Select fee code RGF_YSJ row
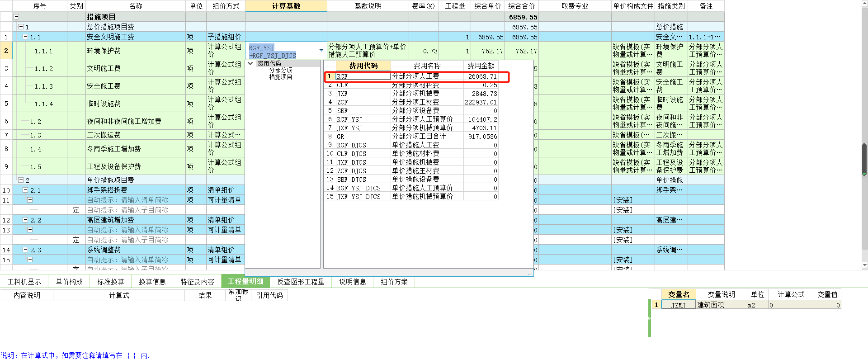The image size is (868, 364). point(411,119)
